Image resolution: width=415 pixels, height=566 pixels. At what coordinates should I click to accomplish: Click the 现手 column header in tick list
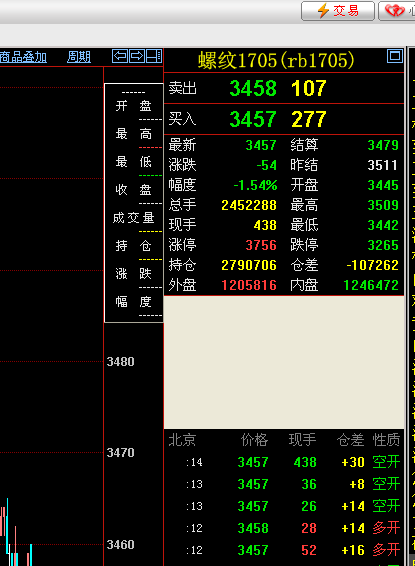[302, 440]
